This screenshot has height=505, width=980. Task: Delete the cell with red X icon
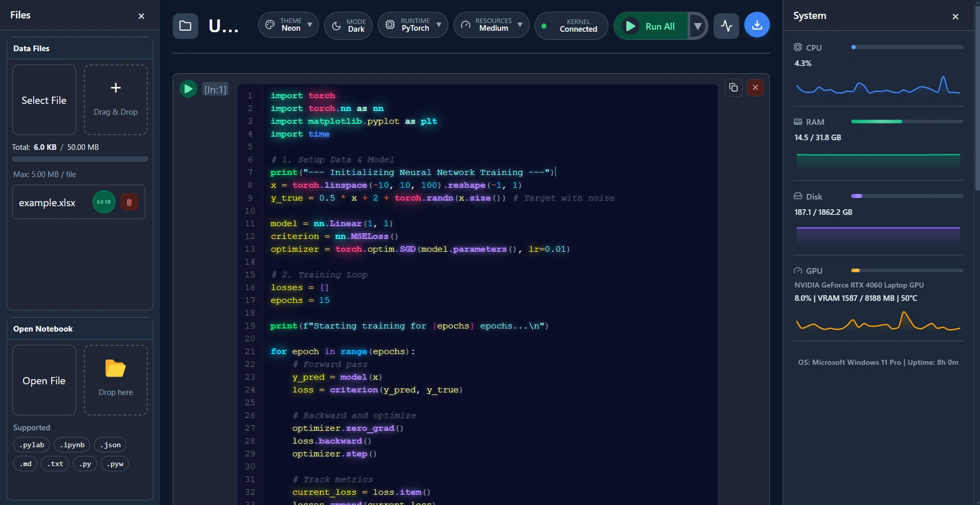(x=755, y=87)
